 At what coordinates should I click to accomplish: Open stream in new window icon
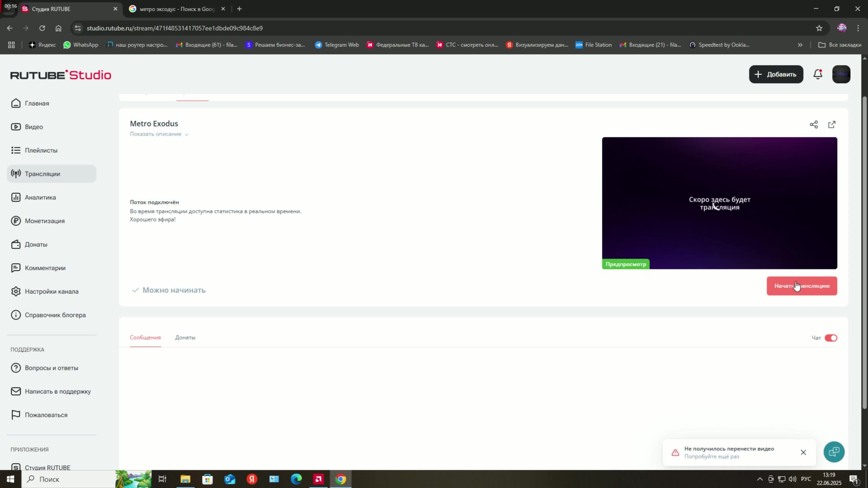point(832,125)
